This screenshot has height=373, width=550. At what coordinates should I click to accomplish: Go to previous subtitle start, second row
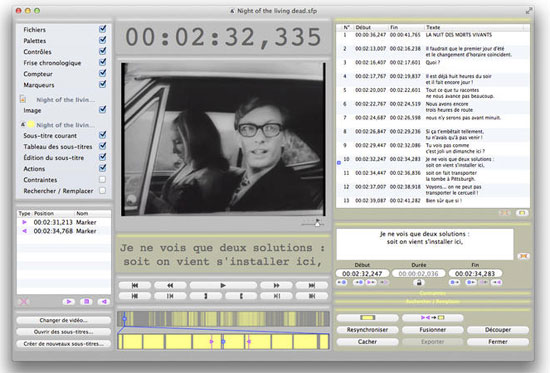pyautogui.click(x=135, y=296)
